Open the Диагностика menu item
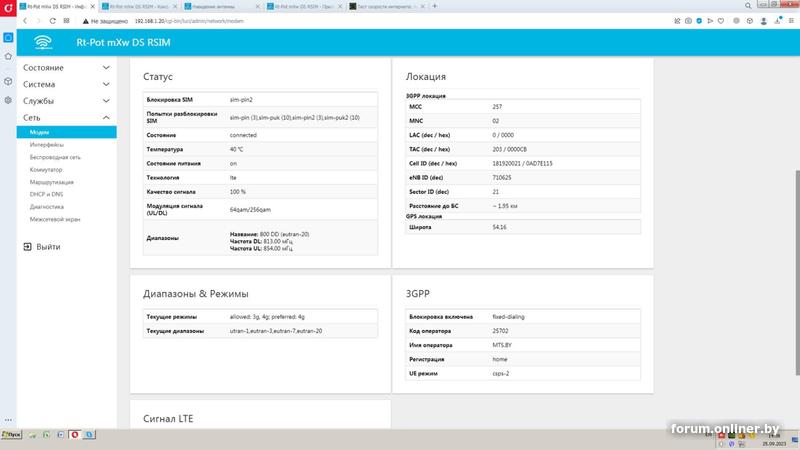Image resolution: width=800 pixels, height=450 pixels. pos(46,207)
